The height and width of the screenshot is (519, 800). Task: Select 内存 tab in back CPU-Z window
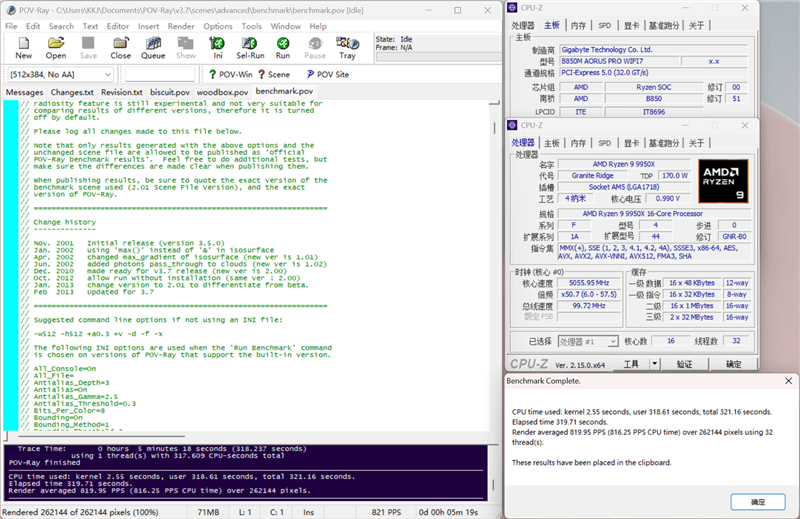coord(578,26)
